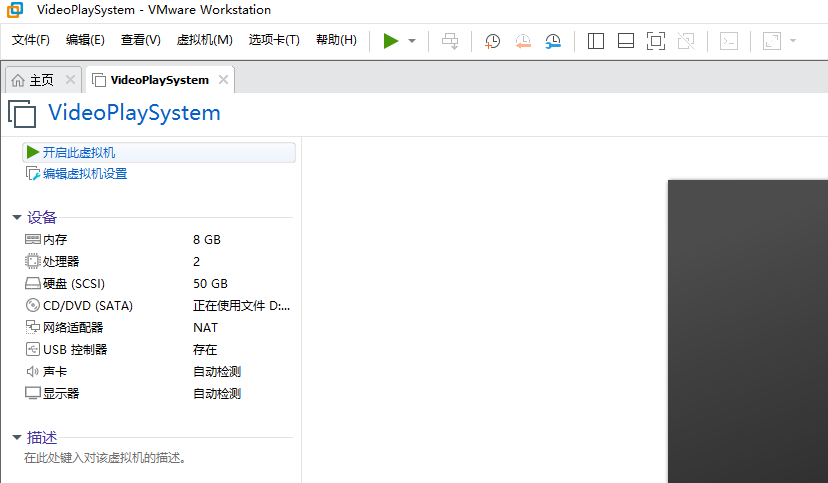Open the 查看(V) menu
This screenshot has height=483, width=828.
pos(140,40)
